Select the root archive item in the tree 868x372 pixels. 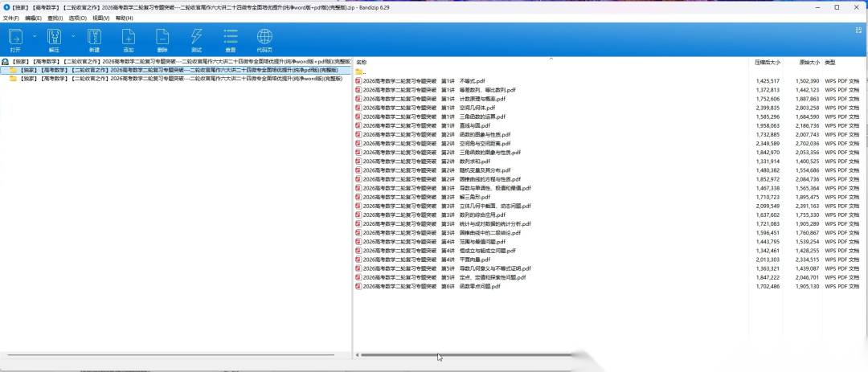(176, 61)
